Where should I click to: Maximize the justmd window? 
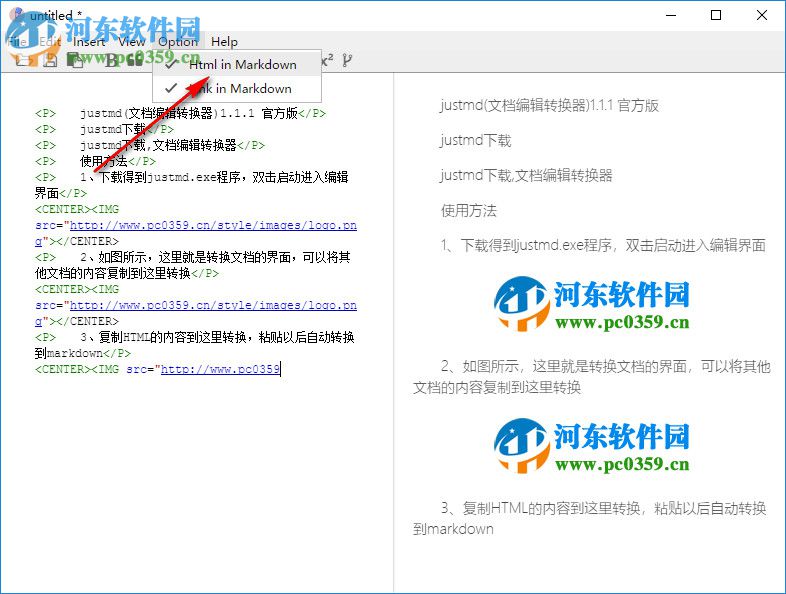click(716, 16)
